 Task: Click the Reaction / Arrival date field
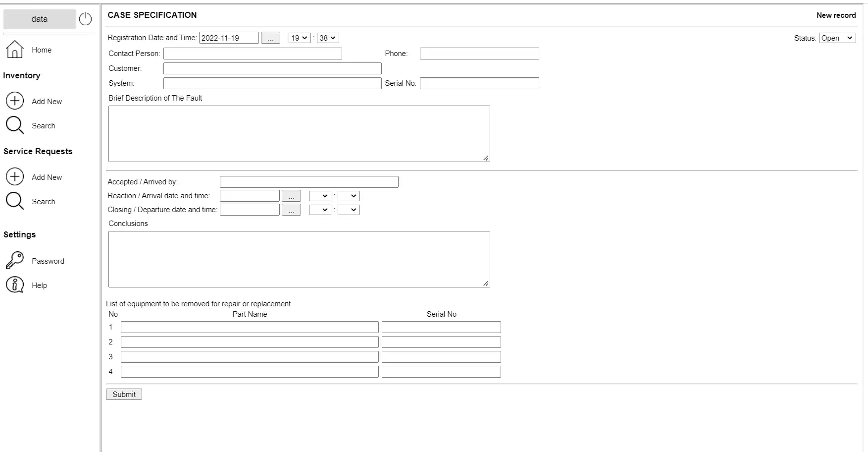250,196
